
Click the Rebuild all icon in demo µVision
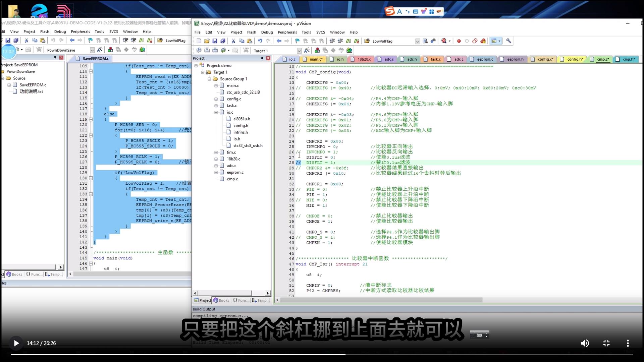(215, 50)
